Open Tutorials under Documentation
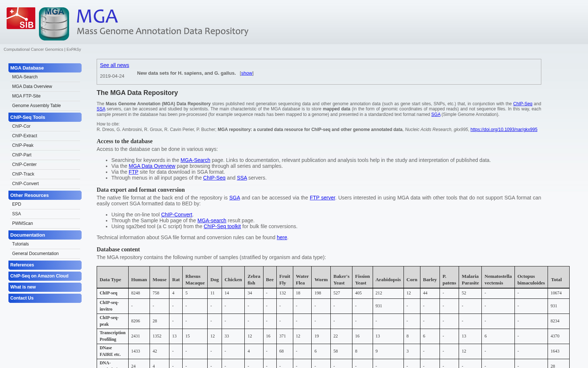The width and height of the screenshot is (588, 368). click(x=20, y=244)
